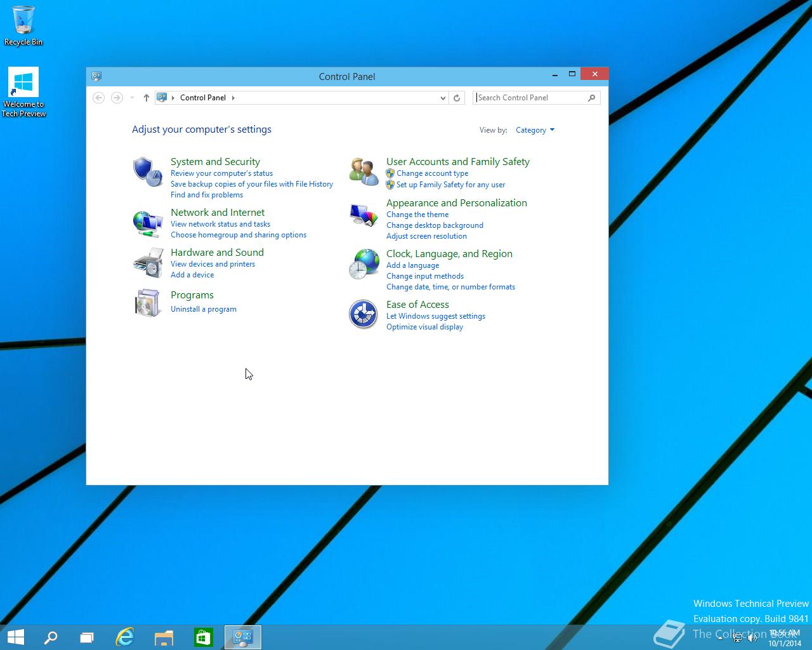
Task: Open Clock, Language, and Region heading
Action: 449,254
